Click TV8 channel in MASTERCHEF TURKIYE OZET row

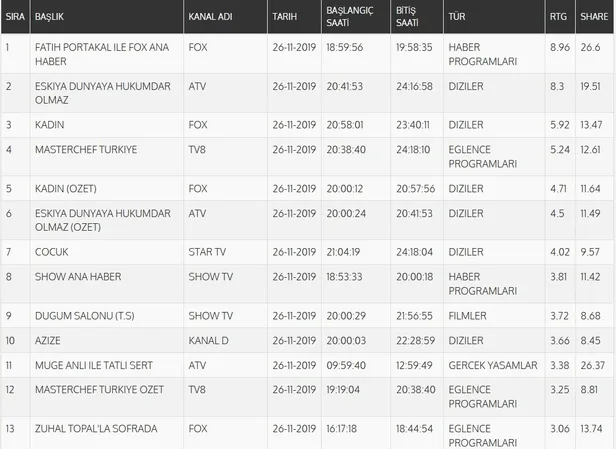pos(197,390)
